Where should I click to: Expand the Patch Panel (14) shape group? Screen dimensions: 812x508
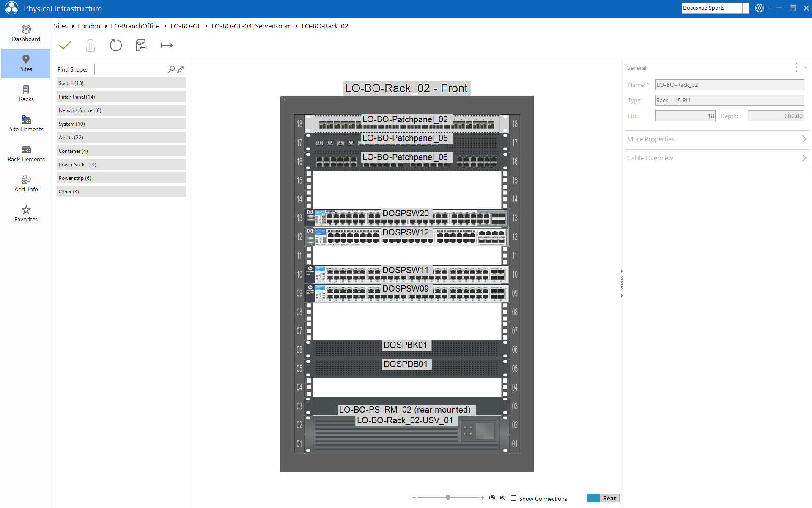pyautogui.click(x=121, y=97)
